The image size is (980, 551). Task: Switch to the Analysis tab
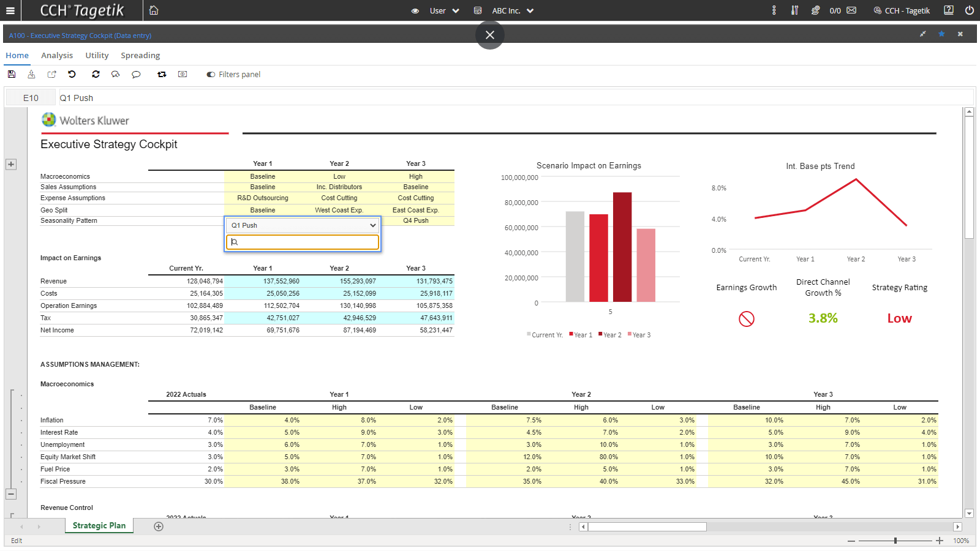coord(57,55)
